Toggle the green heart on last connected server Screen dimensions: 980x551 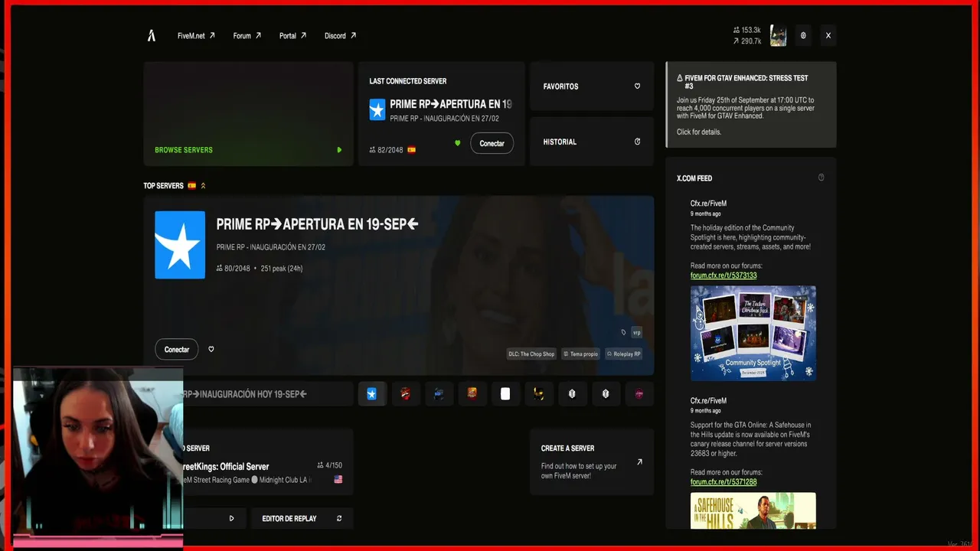tap(458, 143)
